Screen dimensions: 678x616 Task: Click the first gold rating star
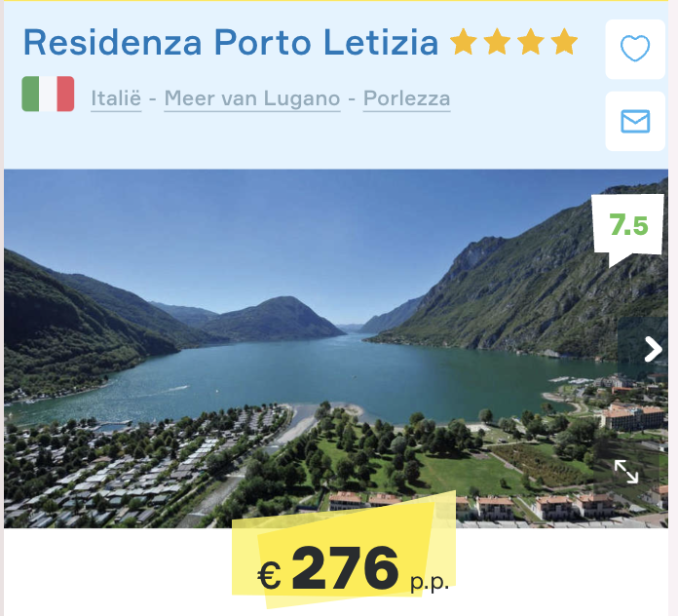coord(463,42)
